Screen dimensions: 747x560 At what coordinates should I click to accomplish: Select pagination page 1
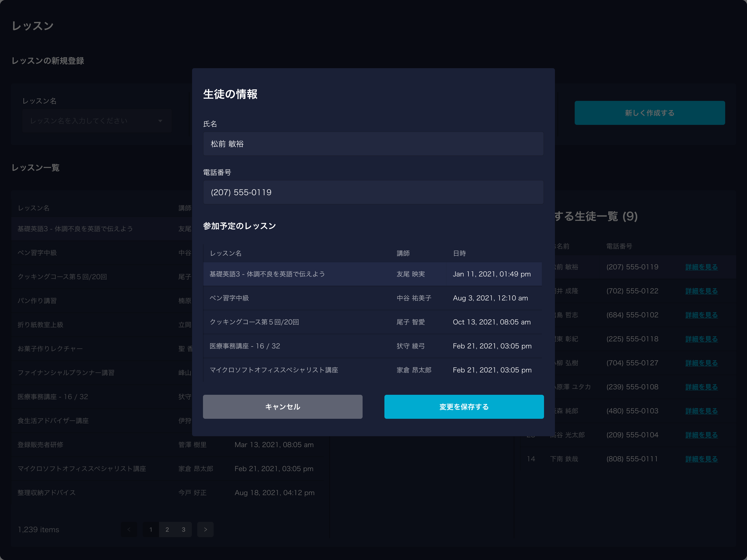pyautogui.click(x=151, y=529)
